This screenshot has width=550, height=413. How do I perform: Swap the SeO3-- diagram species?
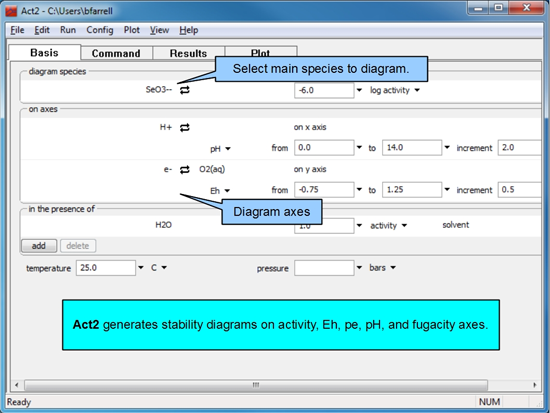(x=185, y=90)
